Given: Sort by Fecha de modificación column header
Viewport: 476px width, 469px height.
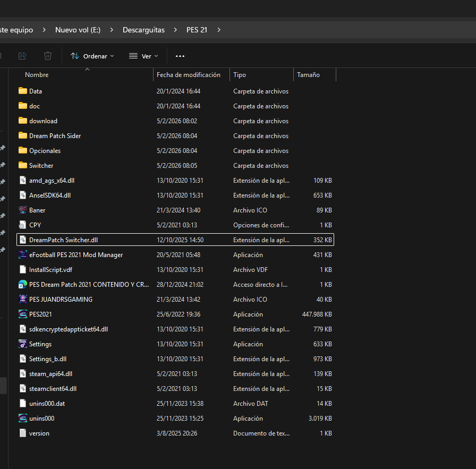Looking at the screenshot, I should 189,75.
